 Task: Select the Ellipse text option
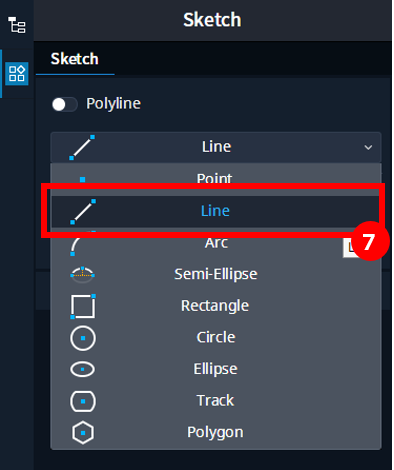[x=215, y=369]
